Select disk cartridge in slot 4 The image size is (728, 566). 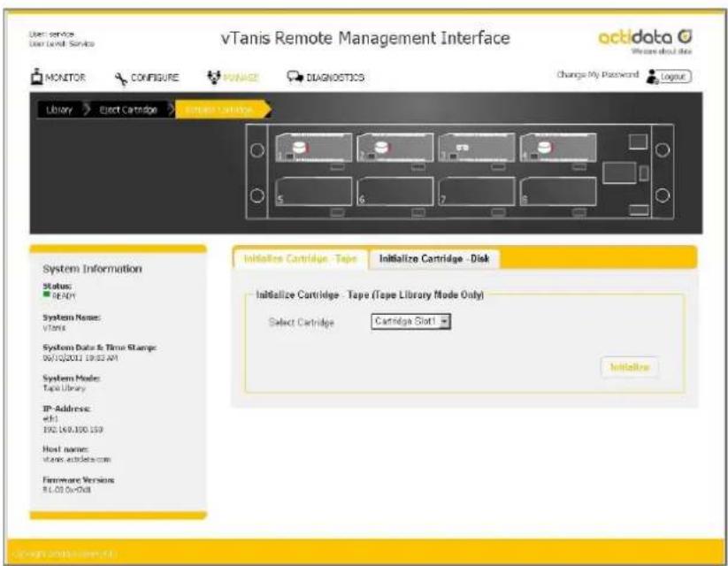coord(558,148)
